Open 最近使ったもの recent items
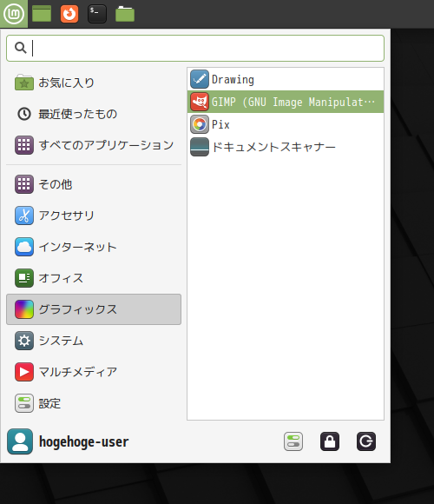 coord(94,114)
